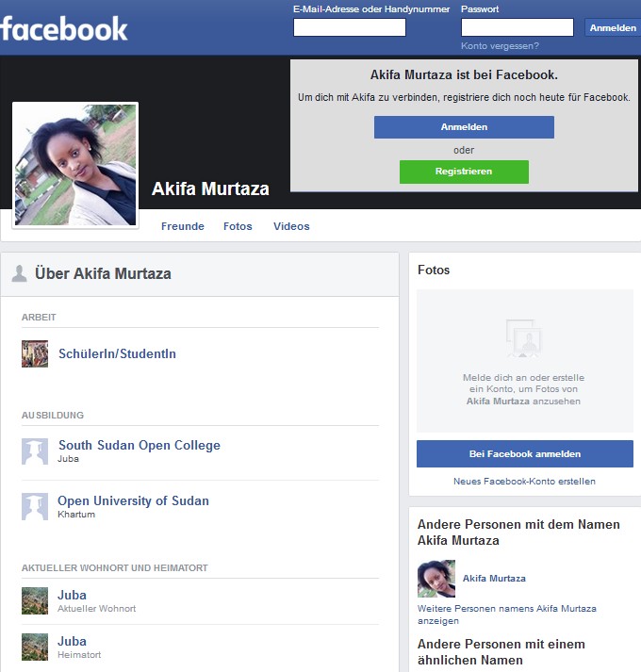This screenshot has width=641, height=672.
Task: Click the Akifa Murtaza name link in sidebar
Action: [494, 578]
